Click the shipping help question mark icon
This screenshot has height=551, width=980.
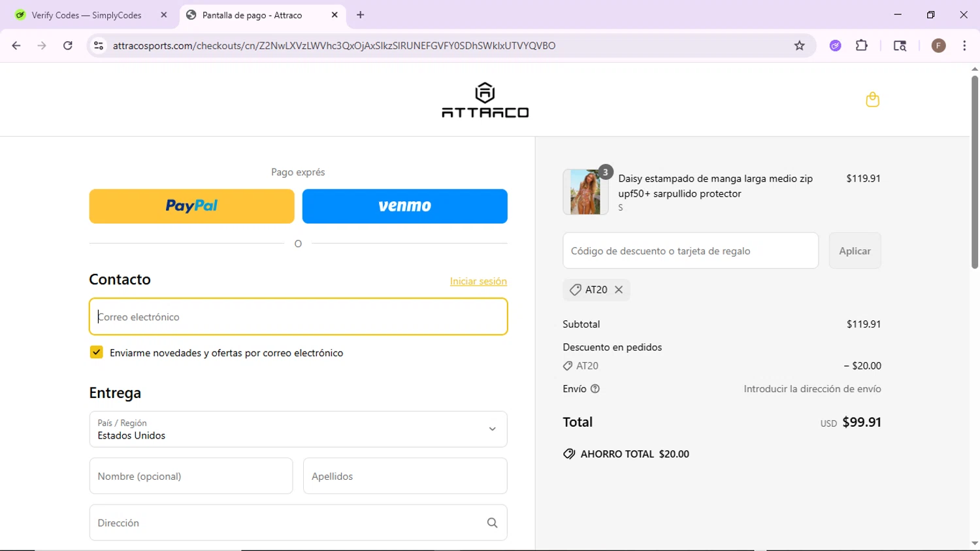point(595,389)
